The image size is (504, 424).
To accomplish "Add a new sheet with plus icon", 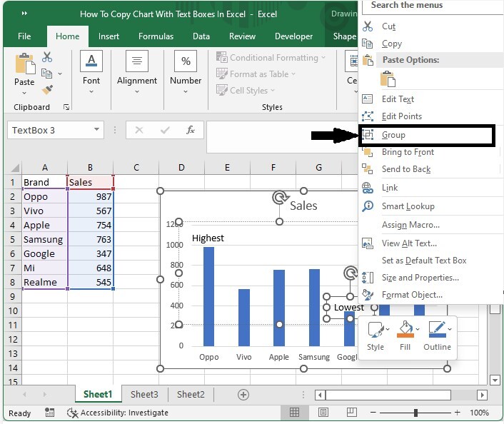I will (x=243, y=394).
